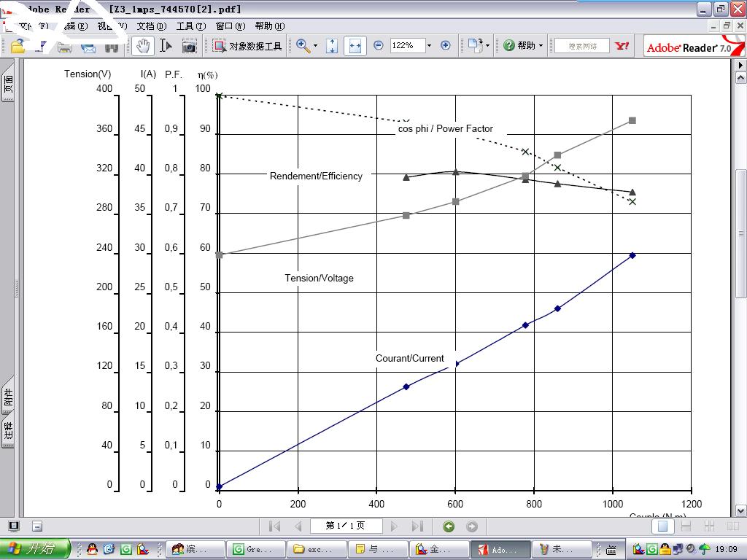Click the Email envelope icon

(x=88, y=46)
